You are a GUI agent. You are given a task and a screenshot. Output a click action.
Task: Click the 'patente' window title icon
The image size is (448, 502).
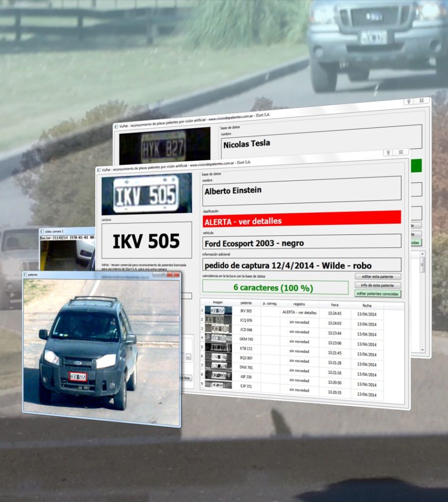tap(25, 275)
